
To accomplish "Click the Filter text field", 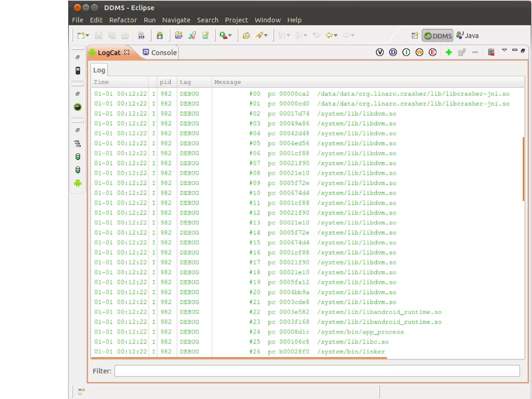I will click(317, 371).
